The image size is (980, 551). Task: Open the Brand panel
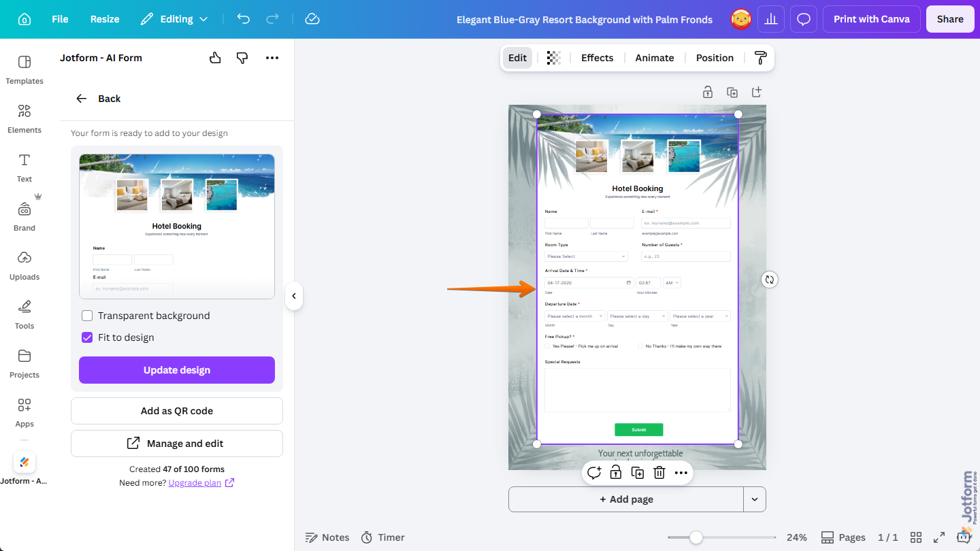[24, 217]
